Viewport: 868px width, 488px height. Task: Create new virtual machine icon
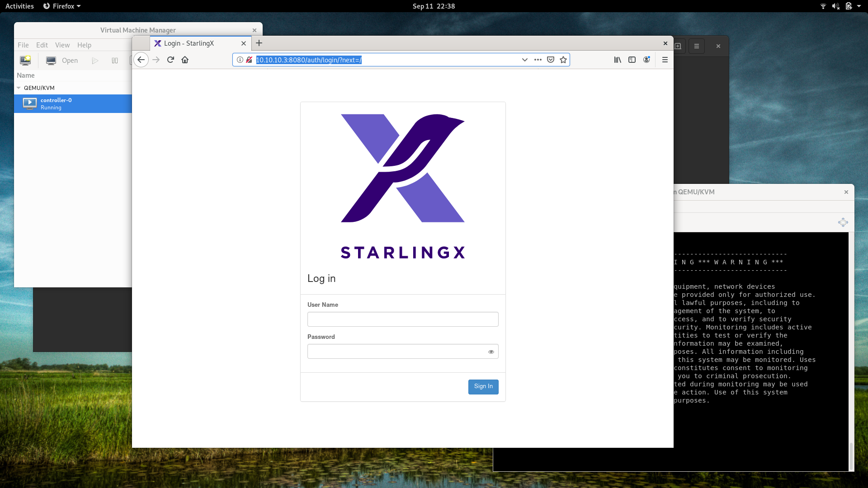point(25,60)
